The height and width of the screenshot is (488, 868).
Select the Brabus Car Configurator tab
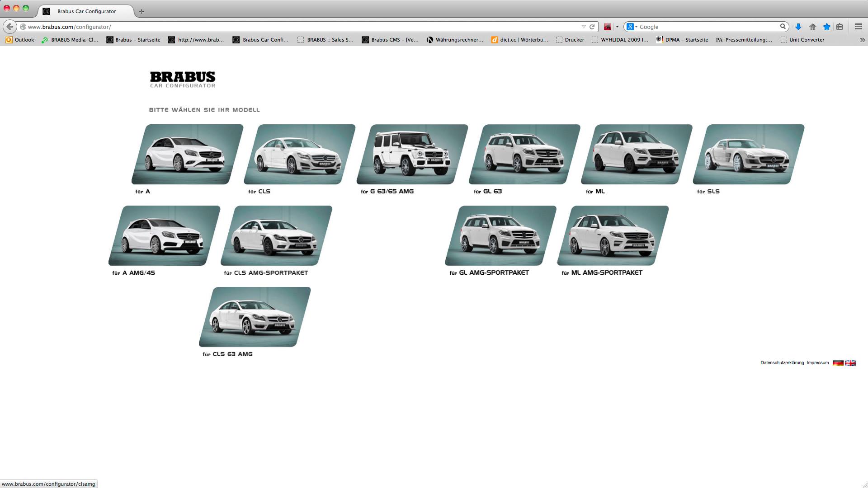click(x=86, y=11)
